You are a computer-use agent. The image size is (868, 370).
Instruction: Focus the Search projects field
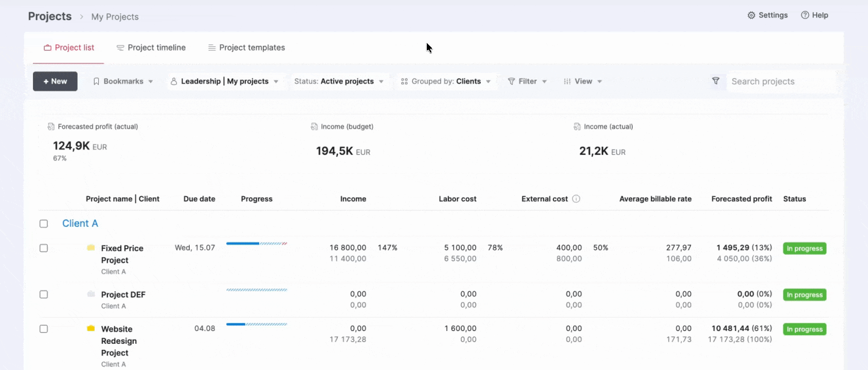point(781,81)
